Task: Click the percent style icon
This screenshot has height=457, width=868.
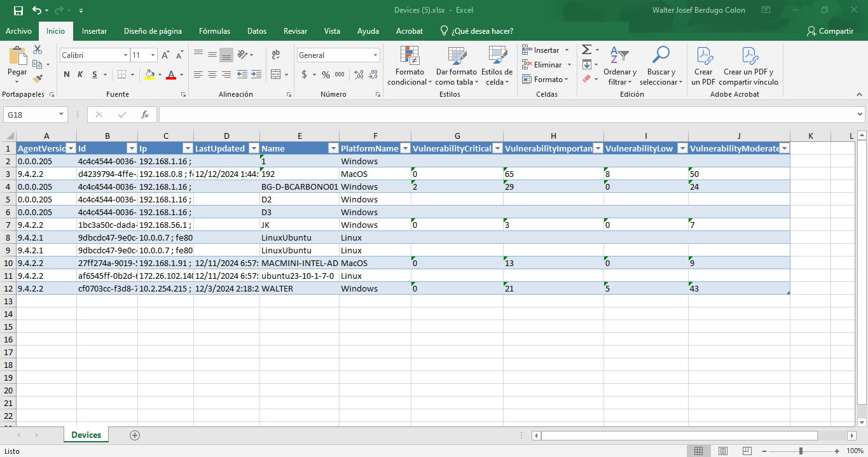Action: (x=326, y=74)
